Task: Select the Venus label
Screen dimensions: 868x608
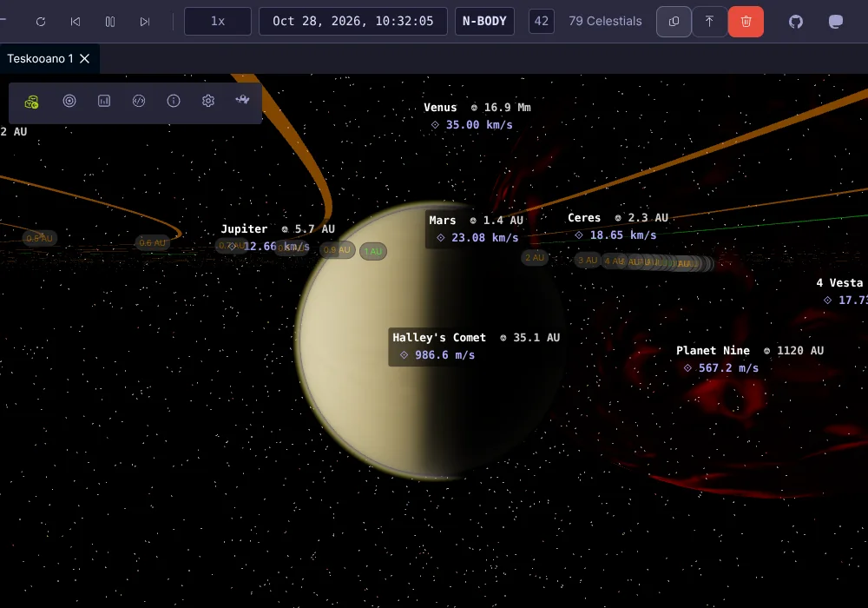Action: [x=440, y=108]
